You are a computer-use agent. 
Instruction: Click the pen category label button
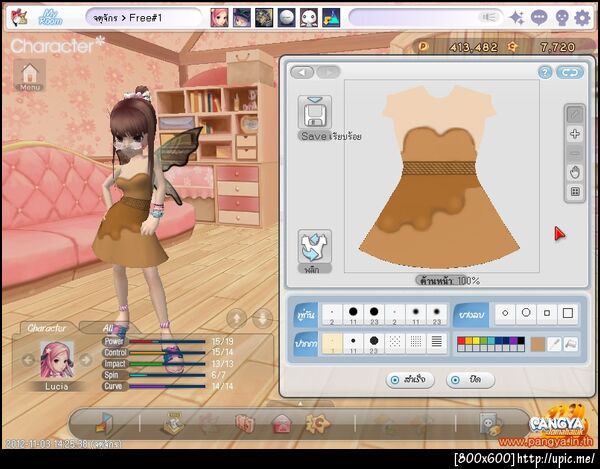[x=305, y=344]
